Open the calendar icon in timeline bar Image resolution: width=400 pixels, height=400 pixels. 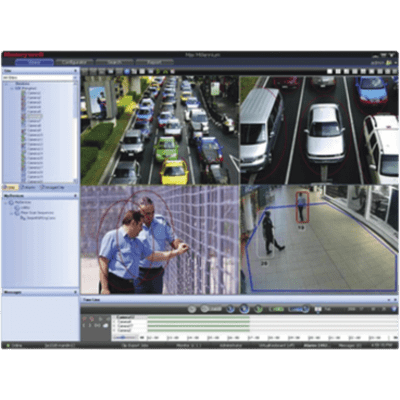[318, 310]
